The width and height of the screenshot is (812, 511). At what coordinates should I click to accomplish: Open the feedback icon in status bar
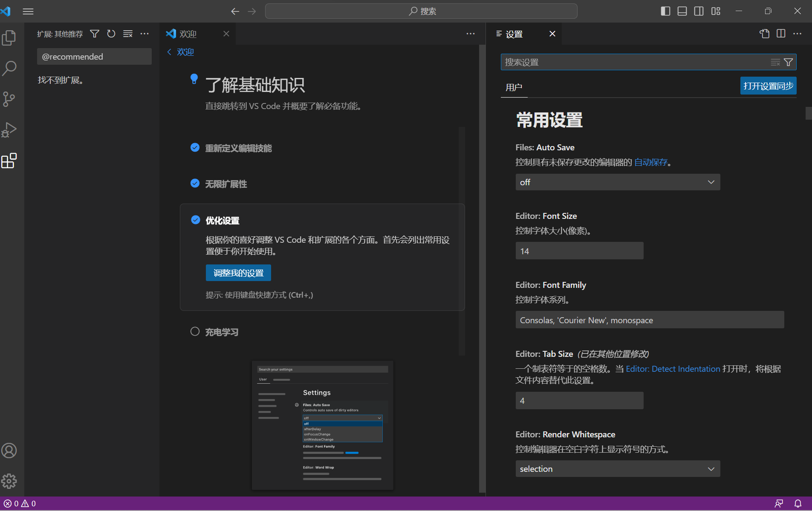point(779,504)
